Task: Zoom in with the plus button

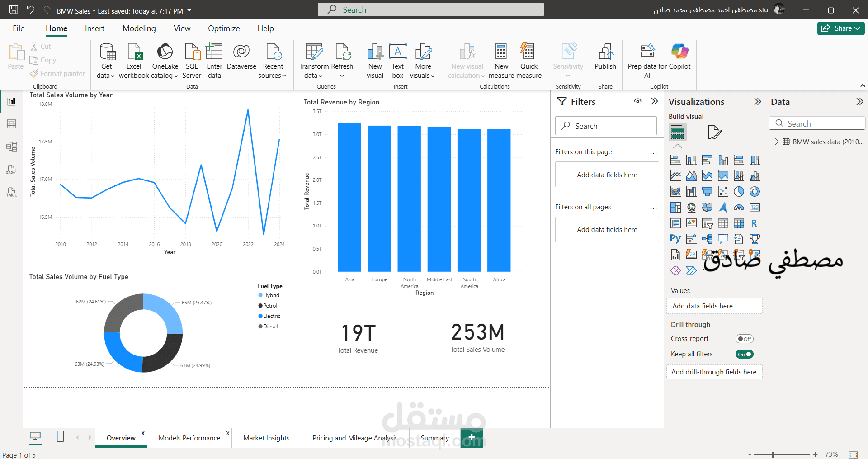Action: coord(815,454)
